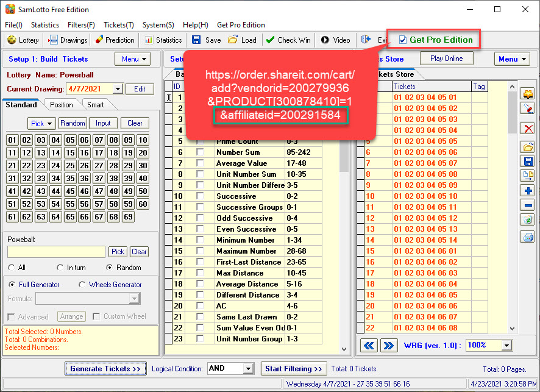Switch to the Smart tab

tap(95, 105)
